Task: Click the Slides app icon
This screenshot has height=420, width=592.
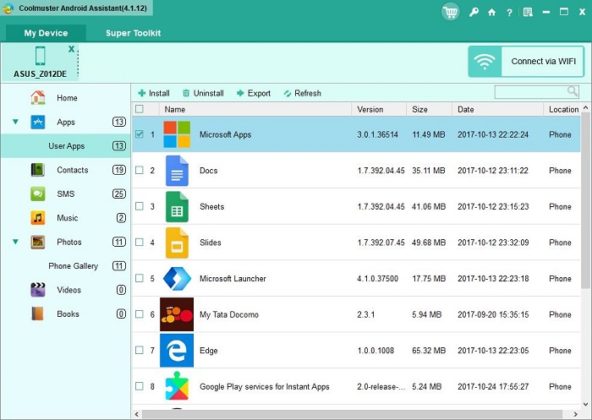Action: tap(177, 242)
